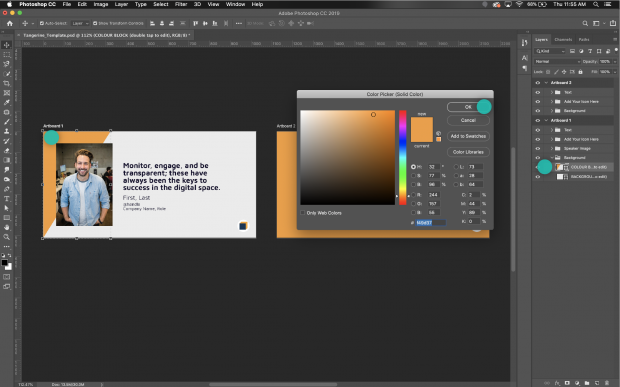Open the Normal blend mode dropdown
The height and width of the screenshot is (387, 620).
[557, 62]
